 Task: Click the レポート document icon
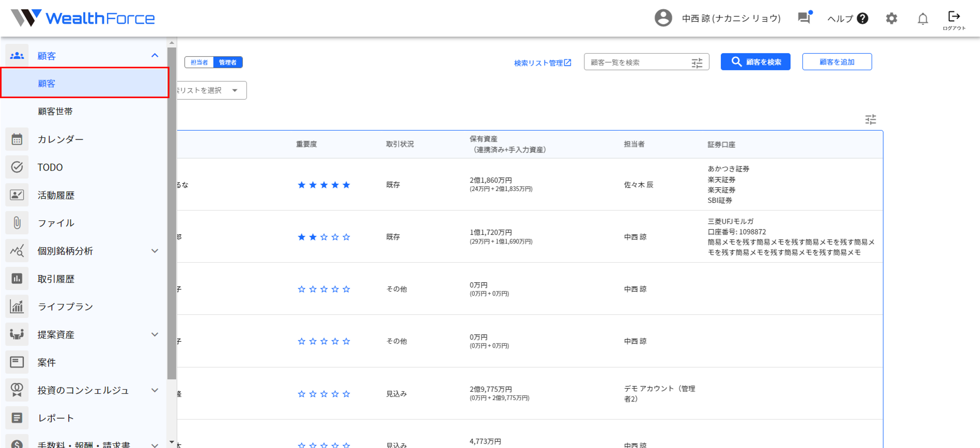point(17,418)
